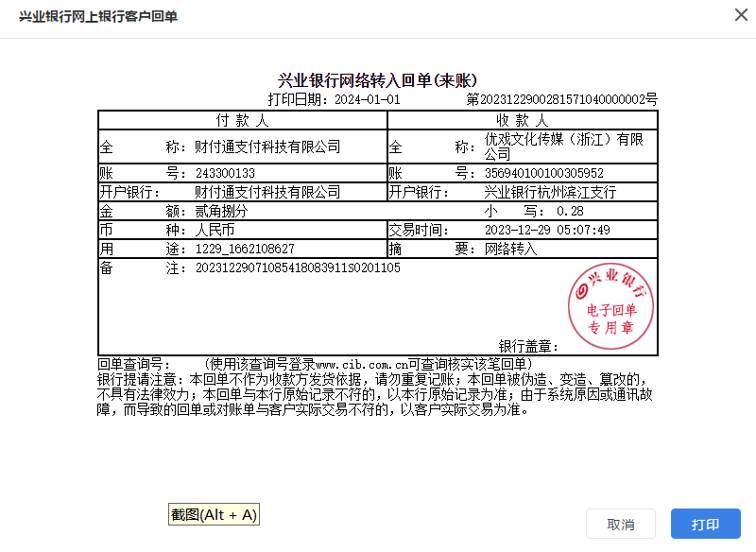This screenshot has width=756, height=552.
Task: Select print date 2024-01-01
Action: coord(367,99)
